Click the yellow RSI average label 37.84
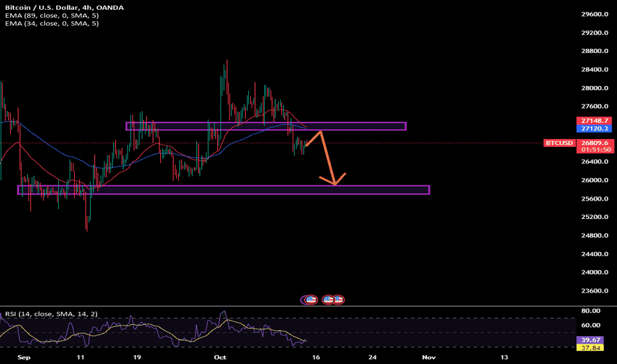The width and height of the screenshot is (617, 364). 590,348
